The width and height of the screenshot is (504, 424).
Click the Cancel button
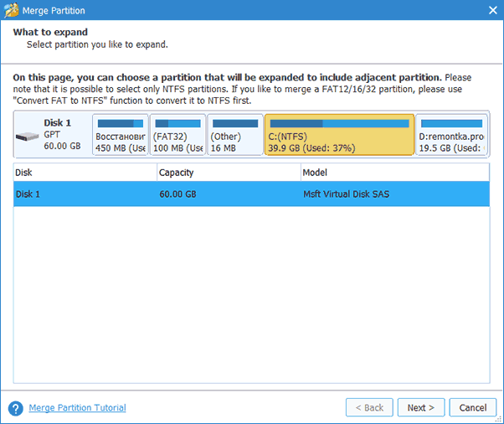point(473,407)
